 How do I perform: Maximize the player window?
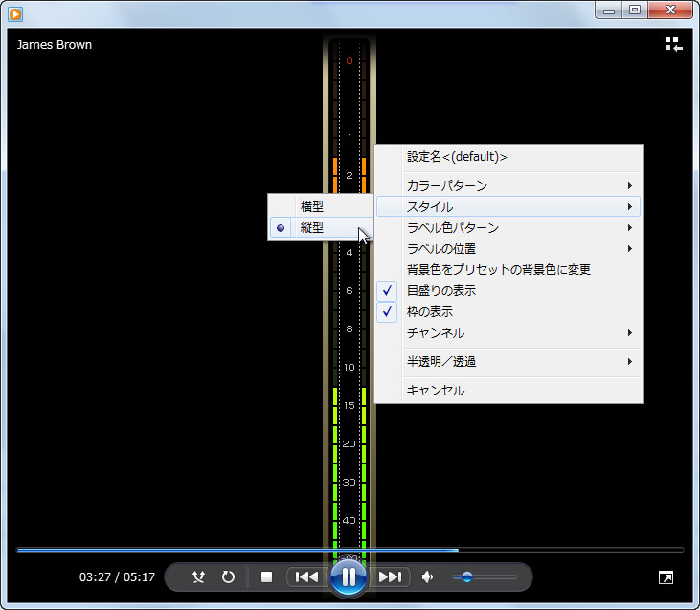635,10
